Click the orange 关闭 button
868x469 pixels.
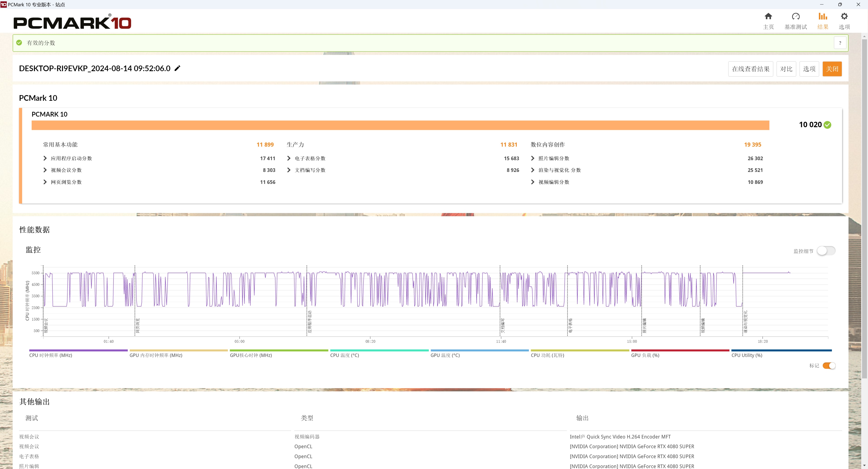point(832,69)
